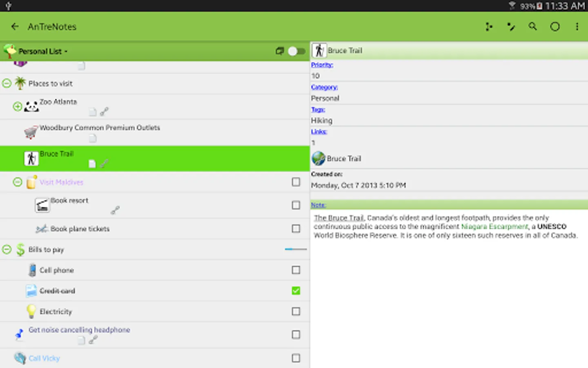This screenshot has height=368, width=588.
Task: Tap the 11:33 AM clock in status bar
Action: pyautogui.click(x=565, y=6)
